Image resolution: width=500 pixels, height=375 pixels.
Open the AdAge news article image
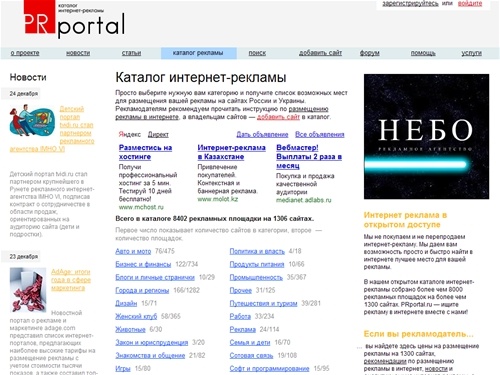(28, 290)
